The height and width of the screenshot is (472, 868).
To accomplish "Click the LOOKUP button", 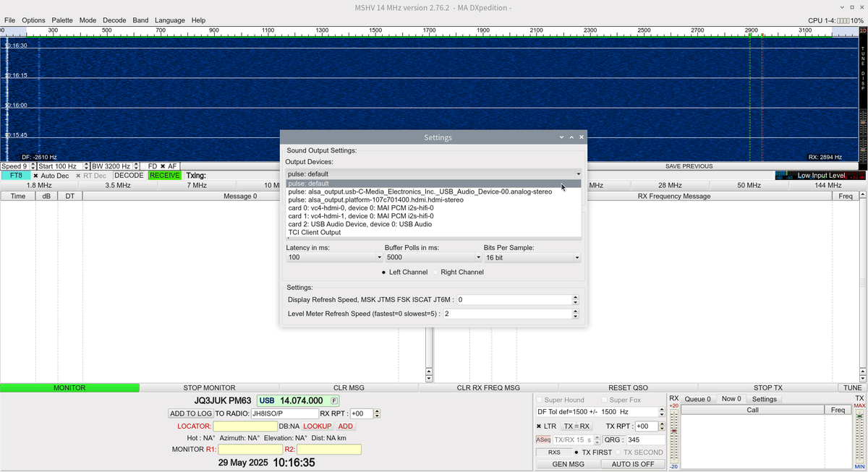I will 318,426.
